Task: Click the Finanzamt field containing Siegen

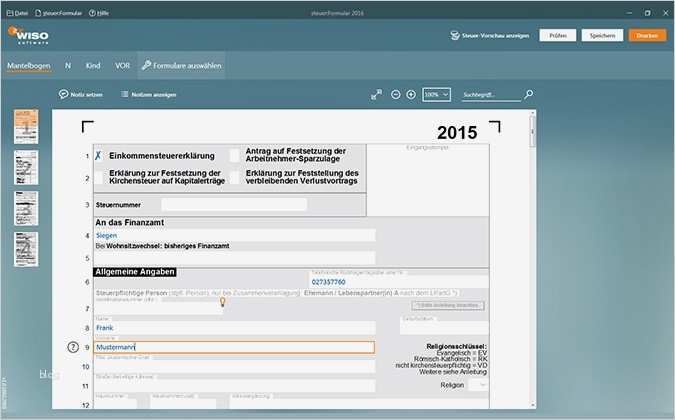Action: [x=235, y=235]
